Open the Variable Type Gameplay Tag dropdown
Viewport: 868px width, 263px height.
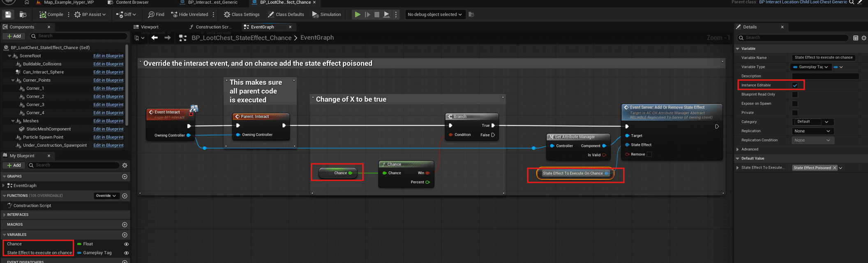point(810,67)
